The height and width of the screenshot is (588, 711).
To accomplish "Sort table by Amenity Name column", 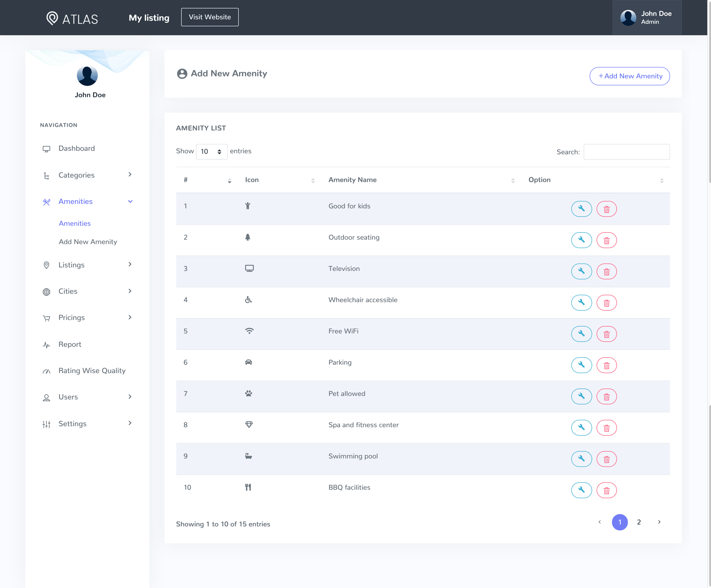I will pyautogui.click(x=513, y=181).
